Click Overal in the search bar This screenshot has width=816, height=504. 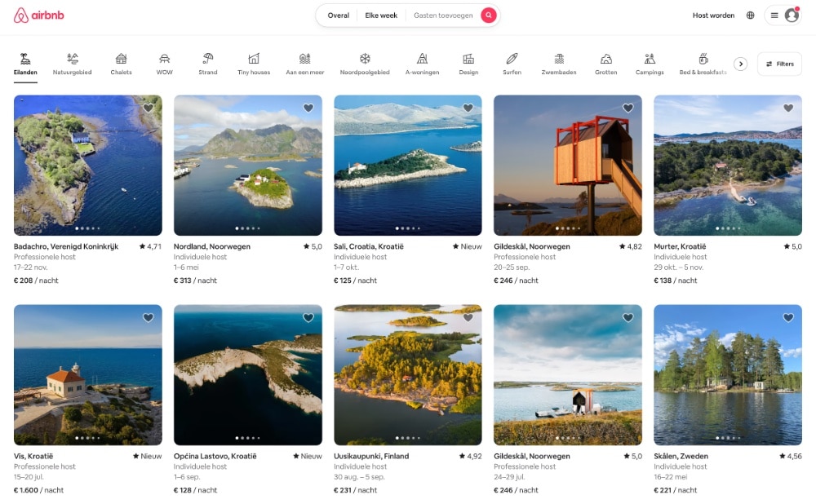coord(339,15)
